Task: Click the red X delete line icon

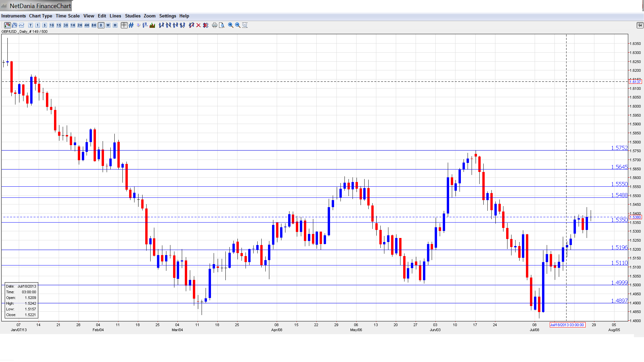Action: (199, 25)
